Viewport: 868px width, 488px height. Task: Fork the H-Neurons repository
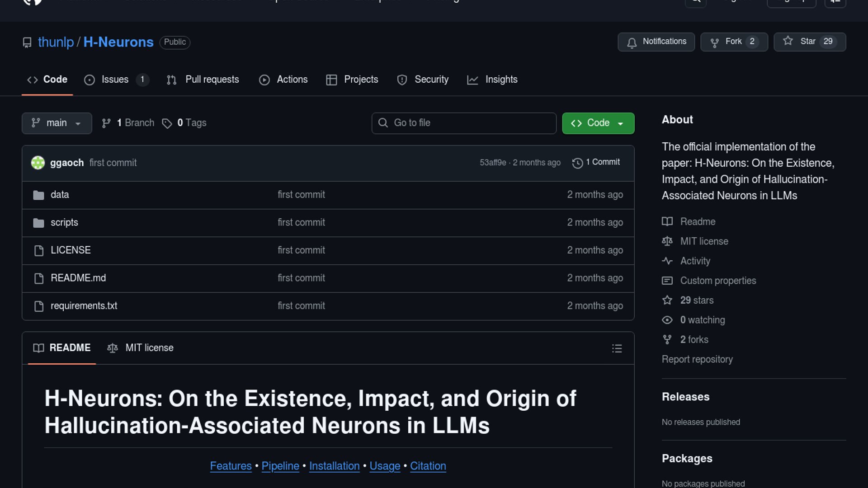click(733, 42)
